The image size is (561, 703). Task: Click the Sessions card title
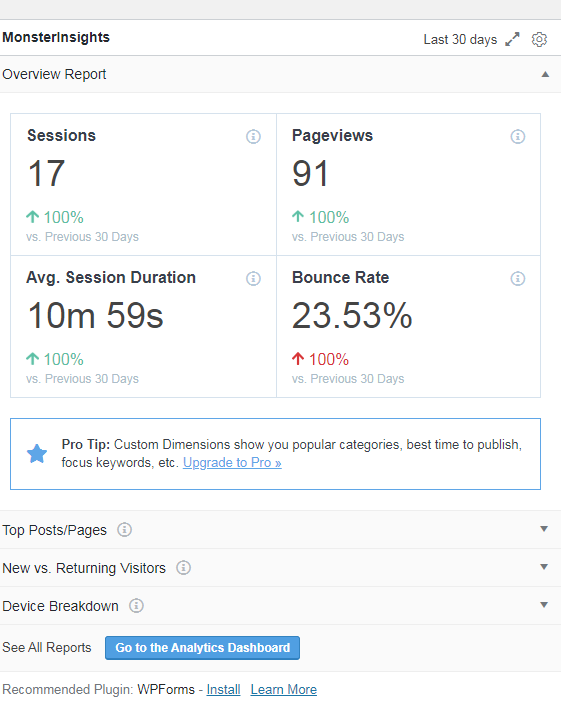click(61, 135)
